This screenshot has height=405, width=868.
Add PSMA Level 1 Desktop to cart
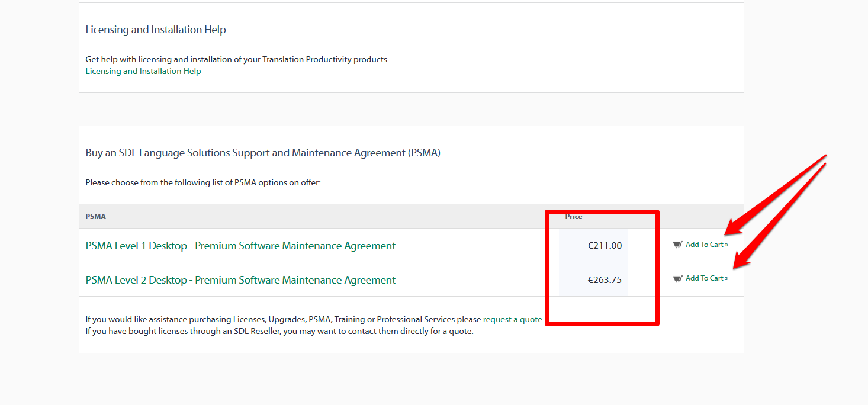[x=707, y=245]
